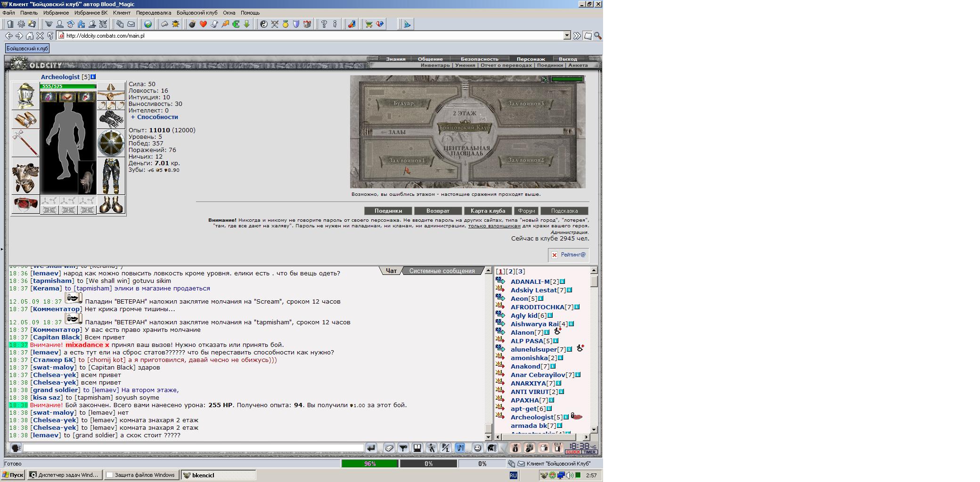Click the info icon next to Archeologist[5] heading

pyautogui.click(x=93, y=77)
